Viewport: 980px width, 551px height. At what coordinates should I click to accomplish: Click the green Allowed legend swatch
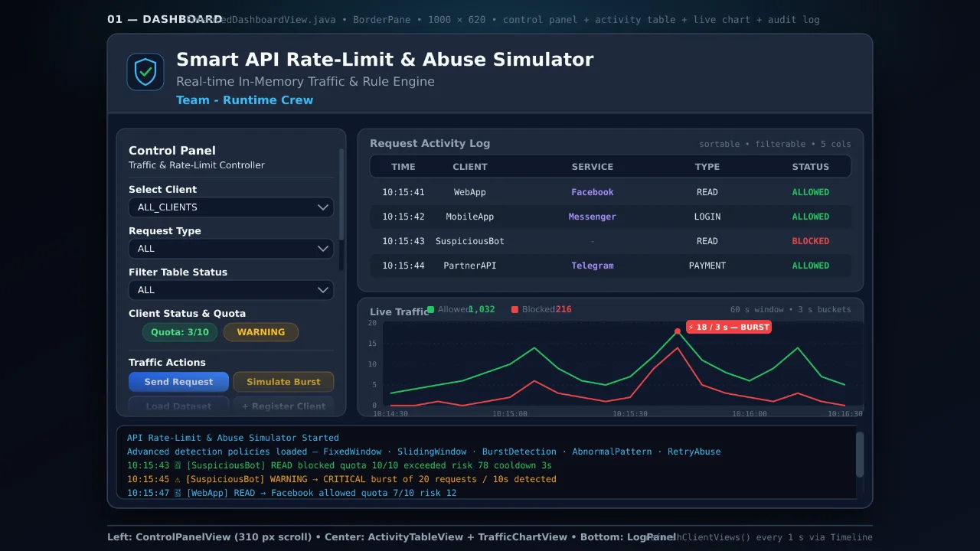click(x=430, y=310)
